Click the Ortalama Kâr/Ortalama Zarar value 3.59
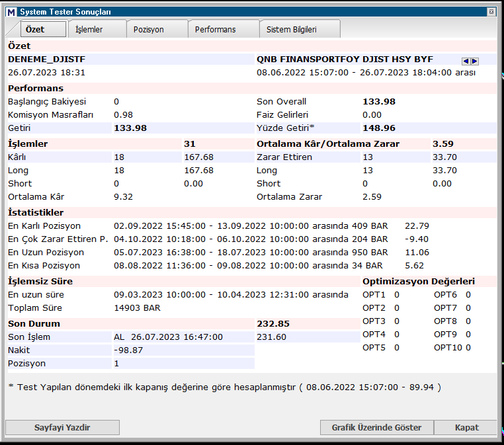This screenshot has height=445, width=504. [443, 143]
